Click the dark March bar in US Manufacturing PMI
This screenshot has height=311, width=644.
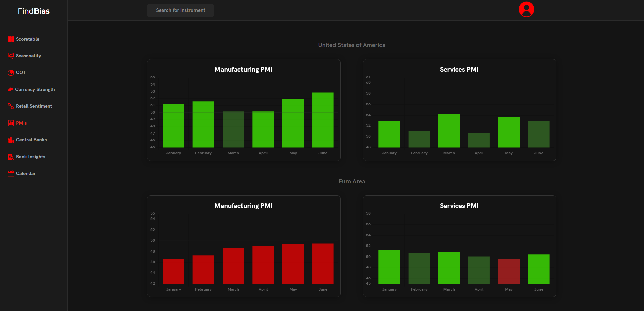tap(233, 129)
